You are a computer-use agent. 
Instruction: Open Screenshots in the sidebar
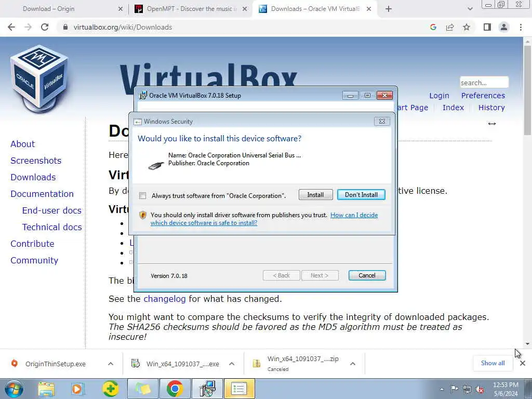click(x=36, y=161)
